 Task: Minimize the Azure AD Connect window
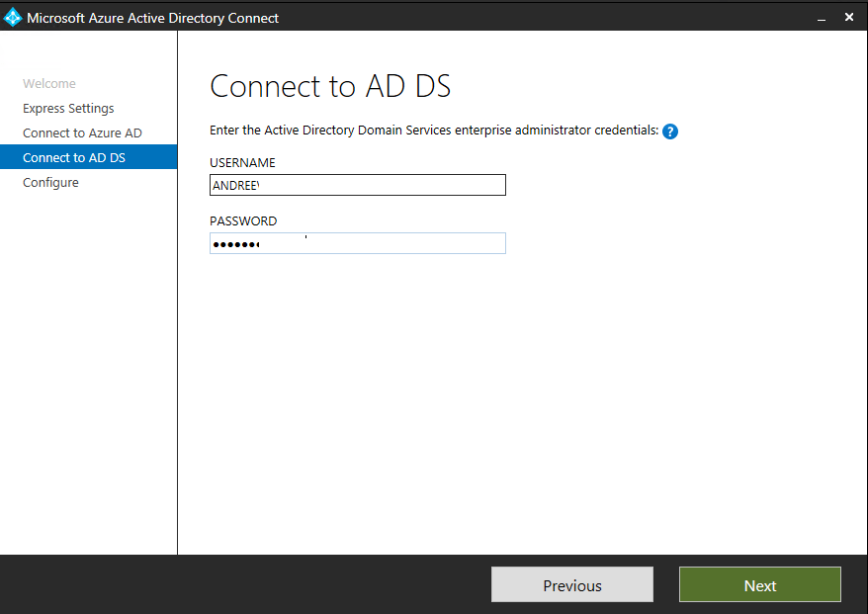tap(822, 18)
